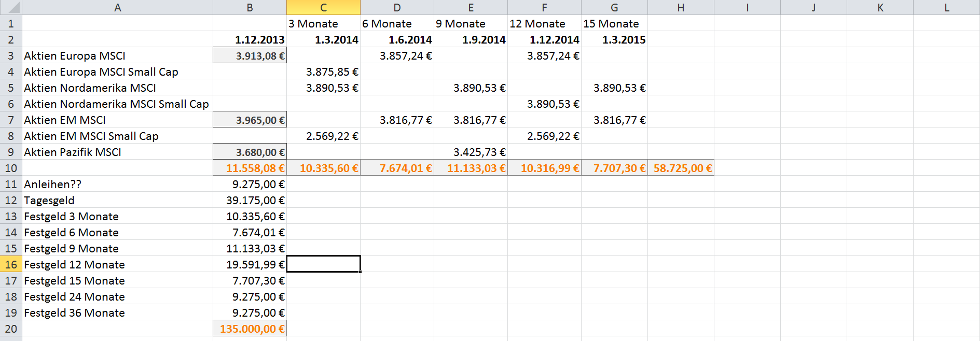Click 'Festgeld 6 Monate' label
This screenshot has height=341, width=980.
(71, 232)
